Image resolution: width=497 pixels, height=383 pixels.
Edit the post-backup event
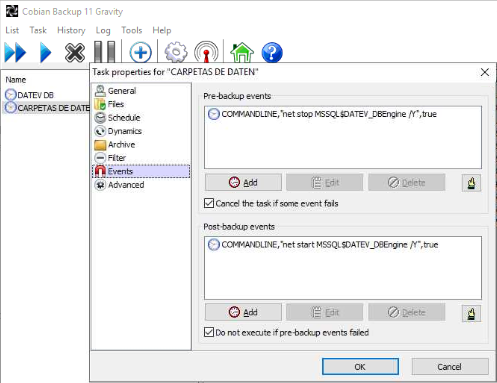point(325,312)
